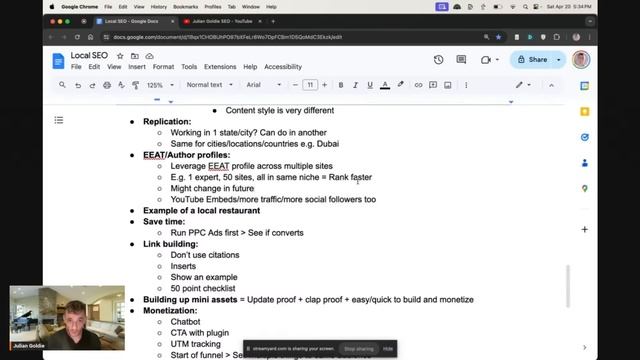
Task: Run spelling and grammar check
Action: (121, 85)
